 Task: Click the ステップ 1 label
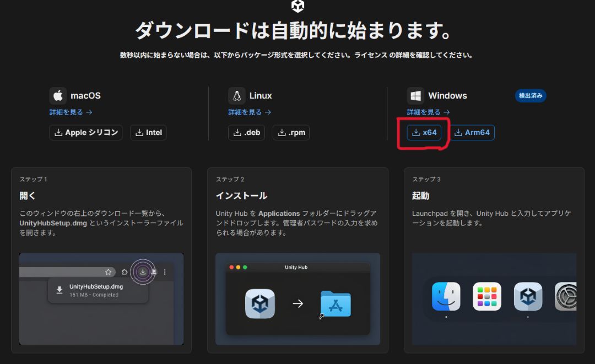[33, 180]
